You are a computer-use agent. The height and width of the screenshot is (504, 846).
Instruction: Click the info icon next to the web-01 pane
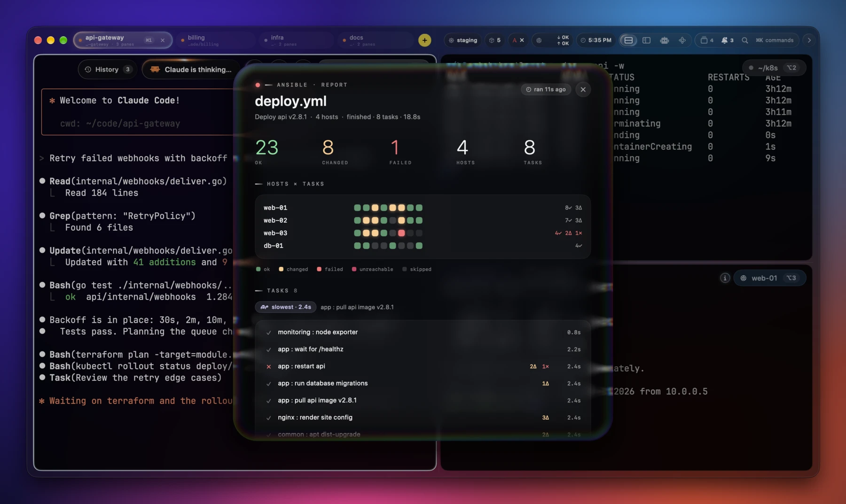[725, 278]
